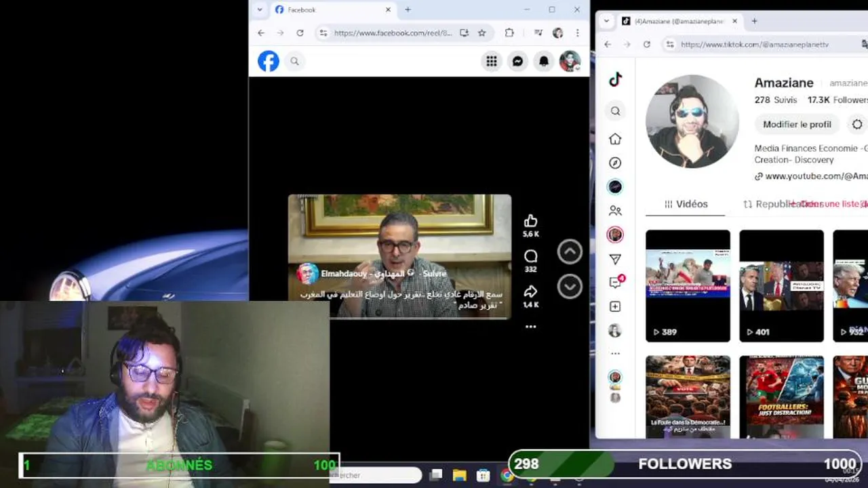Close the Facebook tab
Viewport: 868px width, 488px height.
388,9
